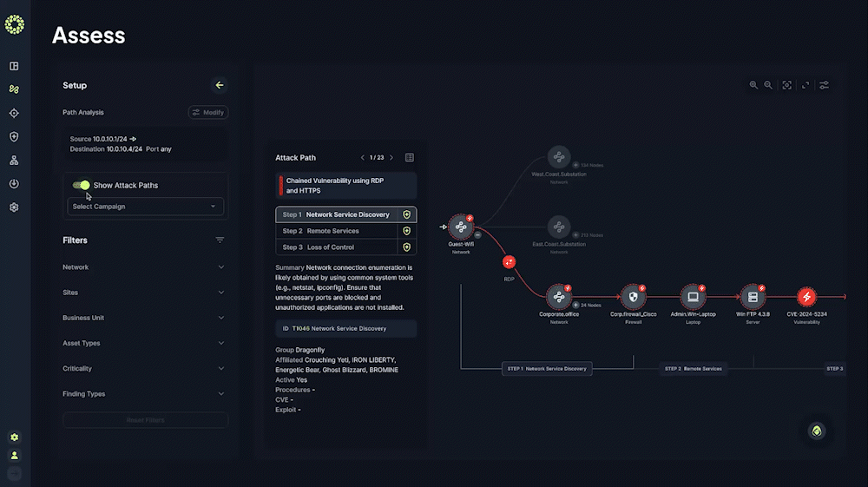The height and width of the screenshot is (487, 868).
Task: Open the dashboard layout icon in sidebar
Action: click(14, 66)
